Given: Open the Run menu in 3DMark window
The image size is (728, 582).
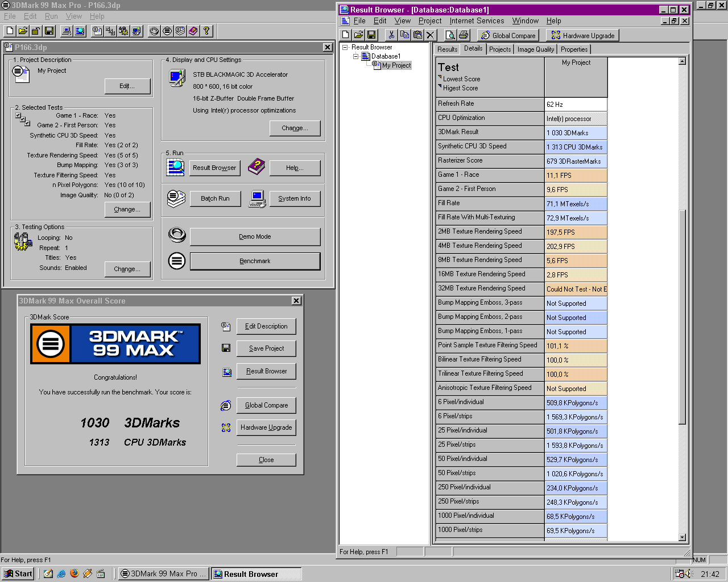Looking at the screenshot, I should 52,16.
